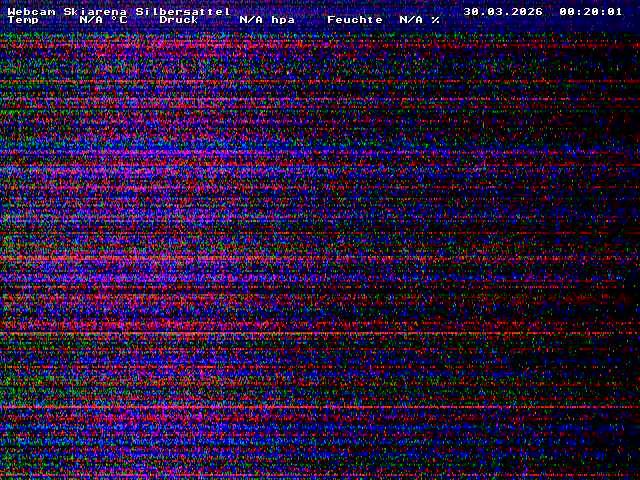Click the 'N/A hpa' pressure value
This screenshot has height=480, width=640.
tap(267, 20)
